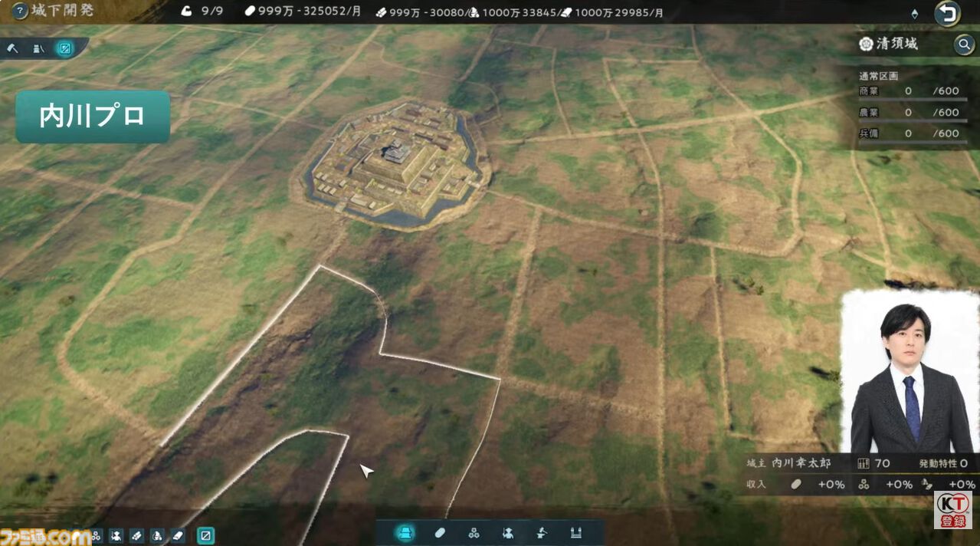980x546 pixels.
Task: Select the castle wall fortification icon
Action: coord(575,533)
